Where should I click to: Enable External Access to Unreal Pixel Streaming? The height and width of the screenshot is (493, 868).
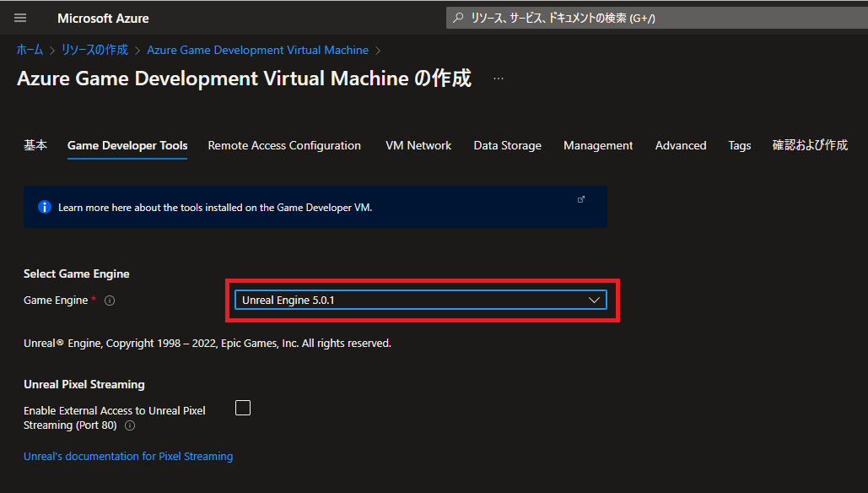243,407
